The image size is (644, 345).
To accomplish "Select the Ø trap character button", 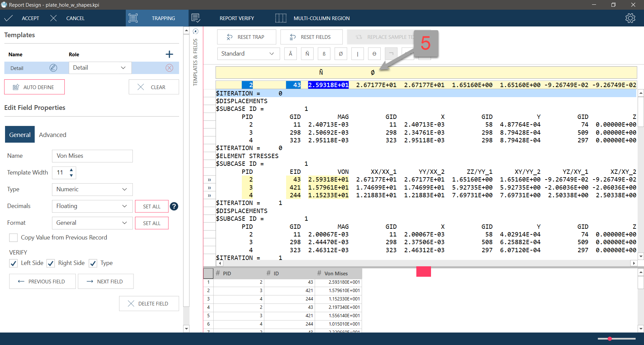I will (x=341, y=54).
